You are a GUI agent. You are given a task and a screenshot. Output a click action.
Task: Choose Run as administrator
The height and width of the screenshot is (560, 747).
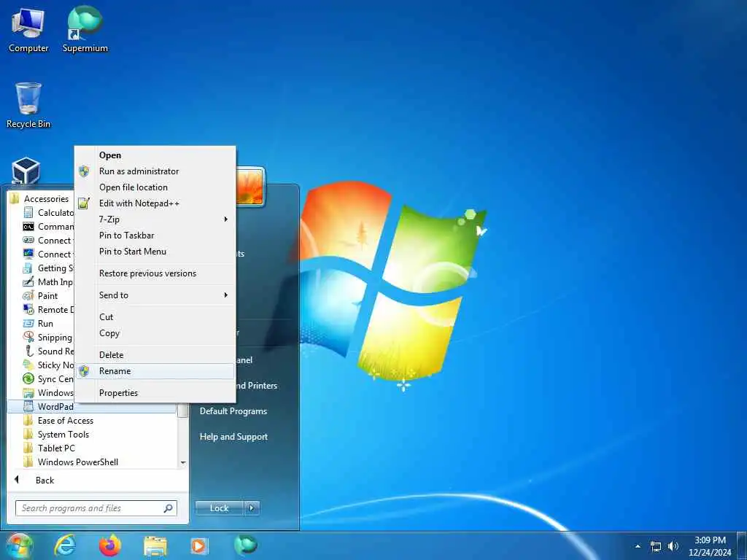(x=155, y=171)
